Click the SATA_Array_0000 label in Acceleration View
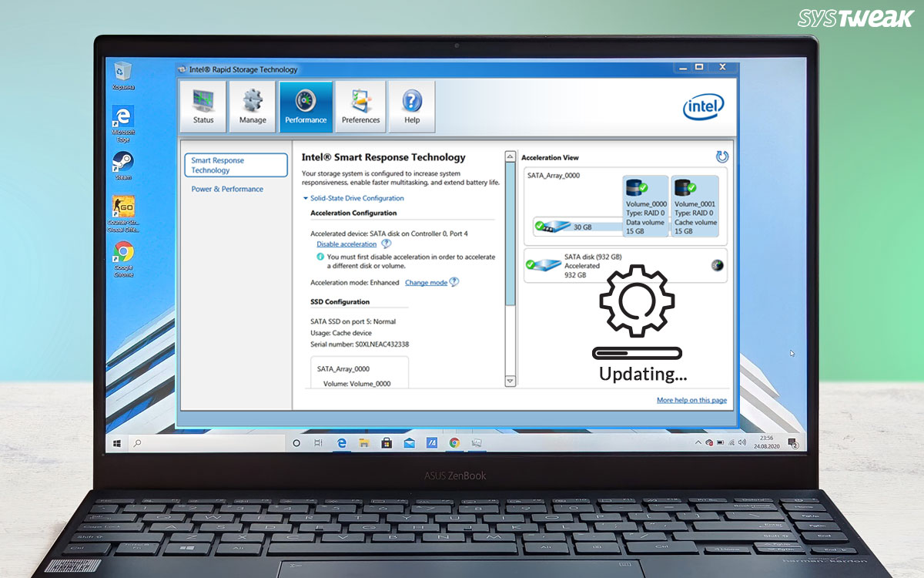The image size is (924, 578). [554, 176]
